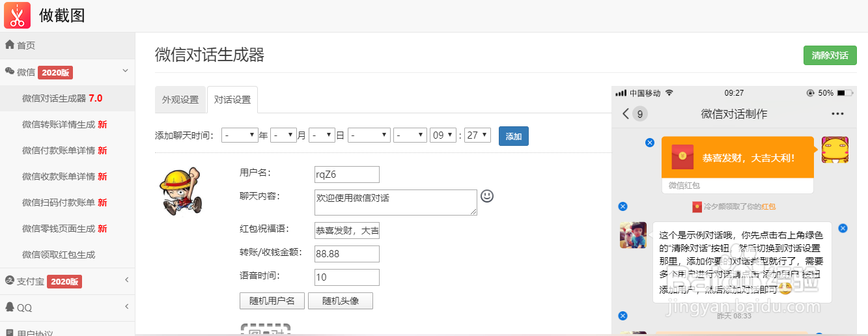This screenshot has width=868, height=336.
Task: Open the emoji smiley picker icon
Action: pos(487,195)
